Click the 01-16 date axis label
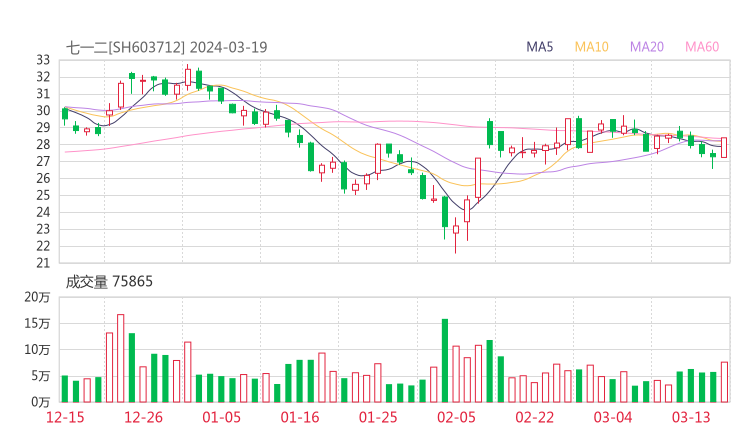The image size is (740, 440). (300, 417)
